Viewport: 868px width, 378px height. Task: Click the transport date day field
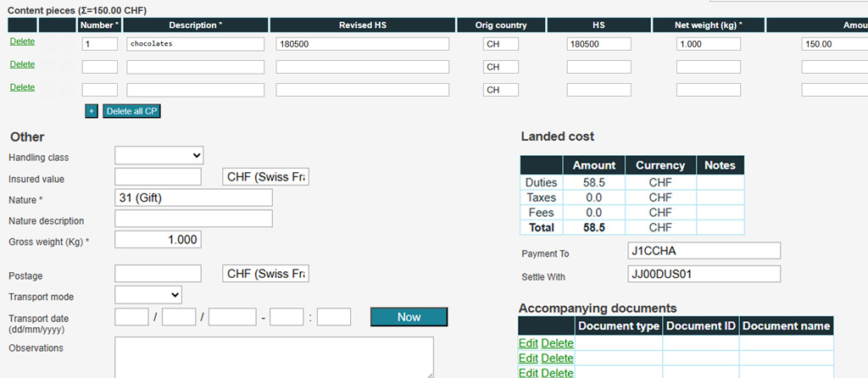tap(131, 317)
